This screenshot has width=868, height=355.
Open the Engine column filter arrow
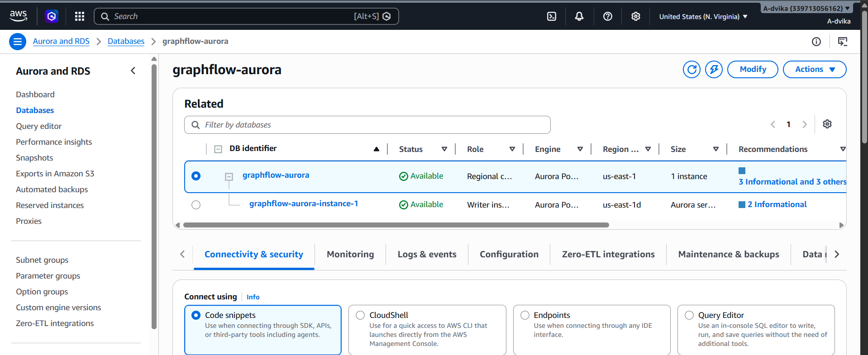click(x=580, y=149)
